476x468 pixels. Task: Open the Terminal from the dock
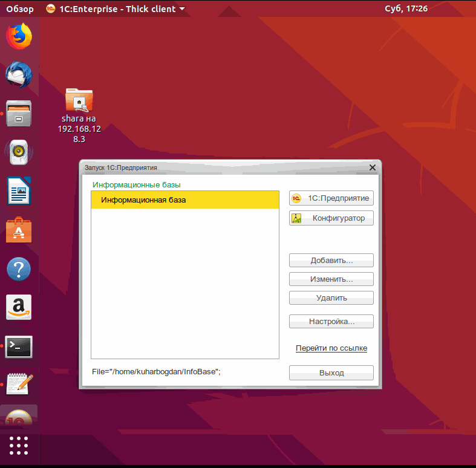click(19, 346)
